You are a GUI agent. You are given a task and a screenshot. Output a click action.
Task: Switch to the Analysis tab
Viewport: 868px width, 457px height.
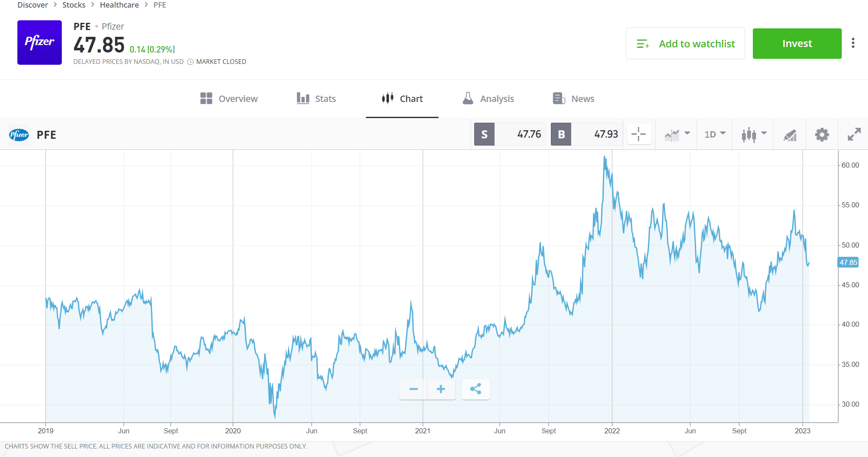(x=488, y=98)
